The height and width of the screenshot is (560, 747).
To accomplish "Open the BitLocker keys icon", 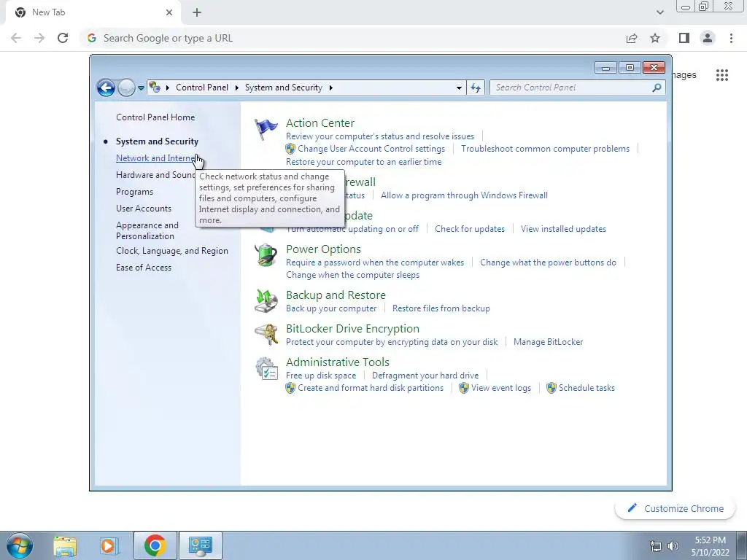I will tap(266, 334).
